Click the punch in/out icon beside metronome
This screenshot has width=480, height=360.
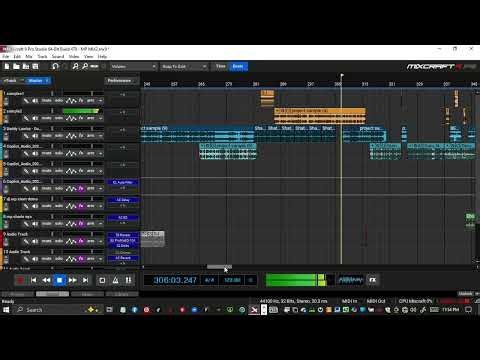128,280
